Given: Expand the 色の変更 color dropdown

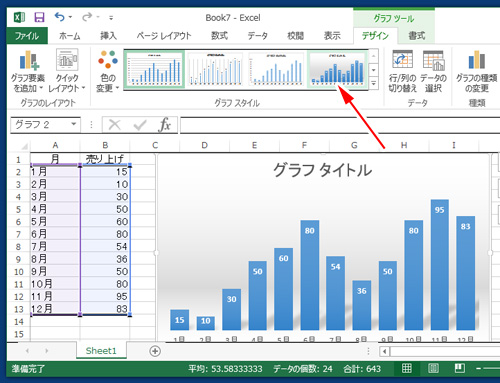Looking at the screenshot, I should pyautogui.click(x=108, y=71).
